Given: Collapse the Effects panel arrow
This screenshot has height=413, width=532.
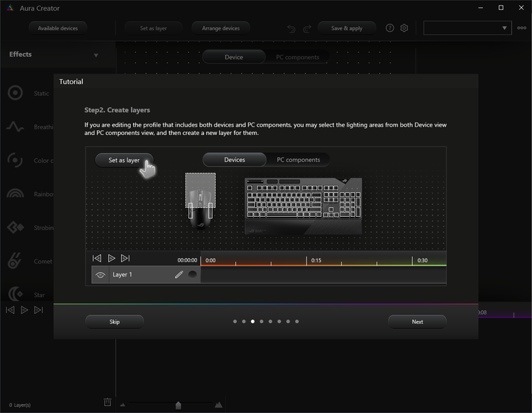Looking at the screenshot, I should pos(96,55).
